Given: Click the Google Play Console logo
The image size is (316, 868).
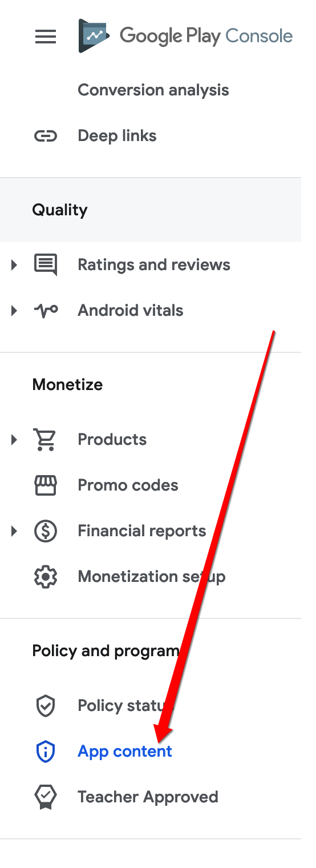Looking at the screenshot, I should point(185,36).
